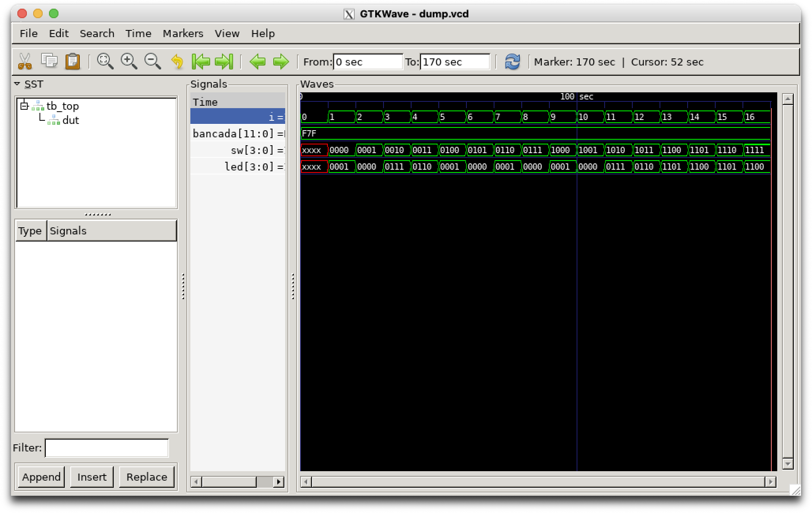The width and height of the screenshot is (812, 513).
Task: Collapse the SST panel disclosure triangle
Action: pos(17,84)
